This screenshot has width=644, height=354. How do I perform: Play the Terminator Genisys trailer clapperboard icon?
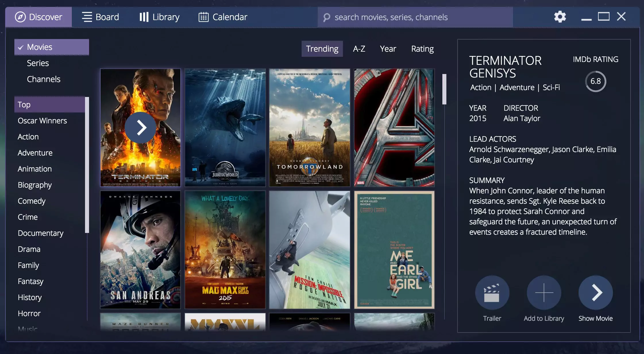(492, 292)
